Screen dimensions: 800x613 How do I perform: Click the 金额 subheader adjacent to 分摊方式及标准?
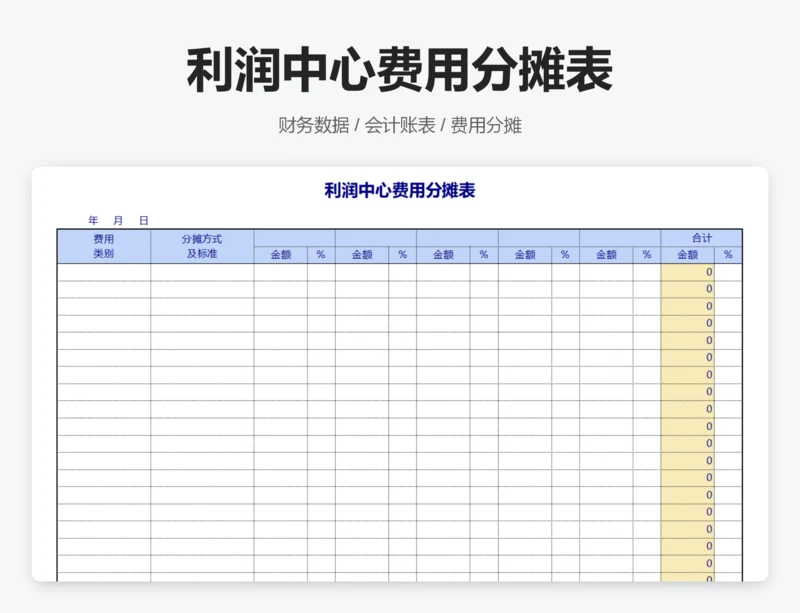(x=281, y=255)
